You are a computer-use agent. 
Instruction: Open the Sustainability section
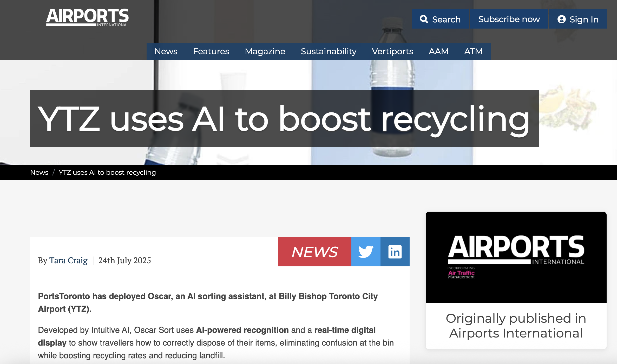[x=329, y=51]
